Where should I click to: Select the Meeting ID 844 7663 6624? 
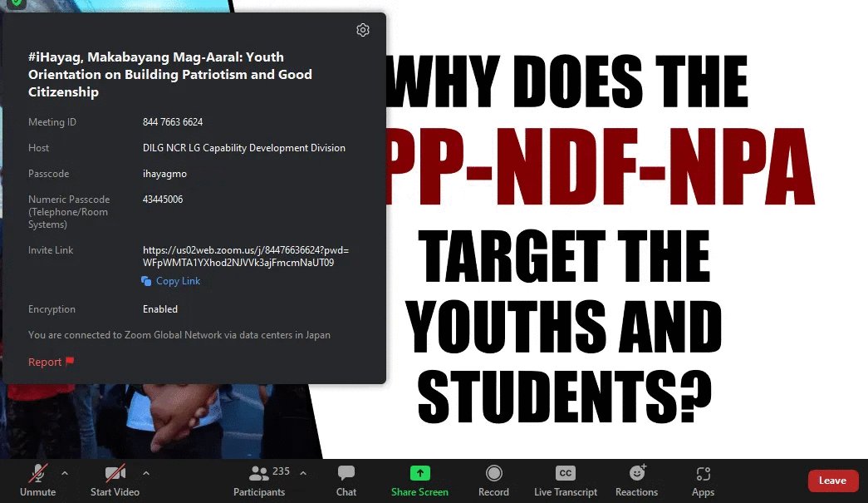pyautogui.click(x=173, y=122)
